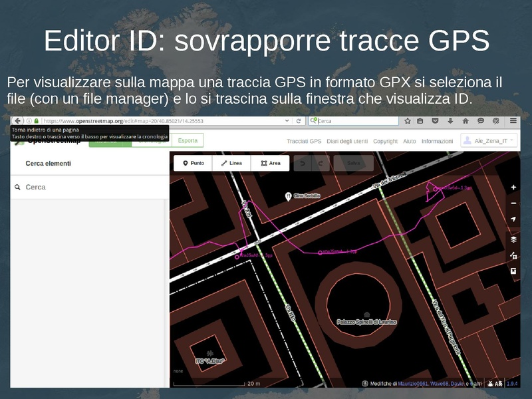
Task: Click the 1.9.4 version link
Action: point(512,384)
